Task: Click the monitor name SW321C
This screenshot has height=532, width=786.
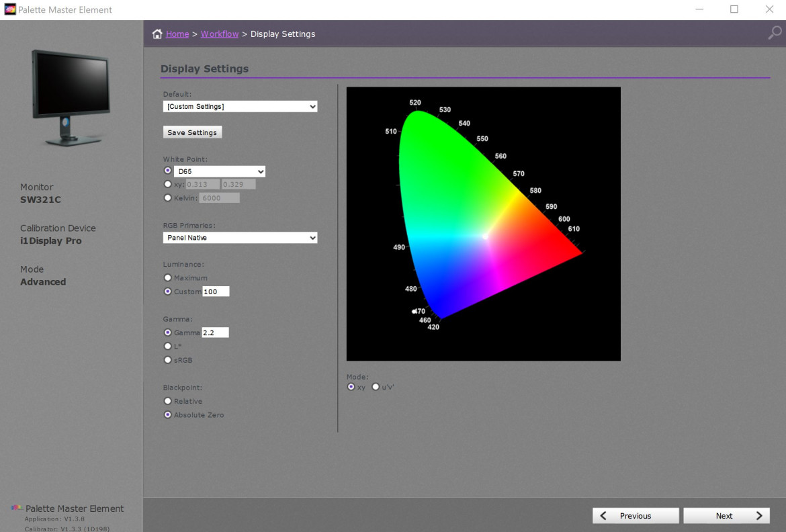Action: tap(40, 199)
